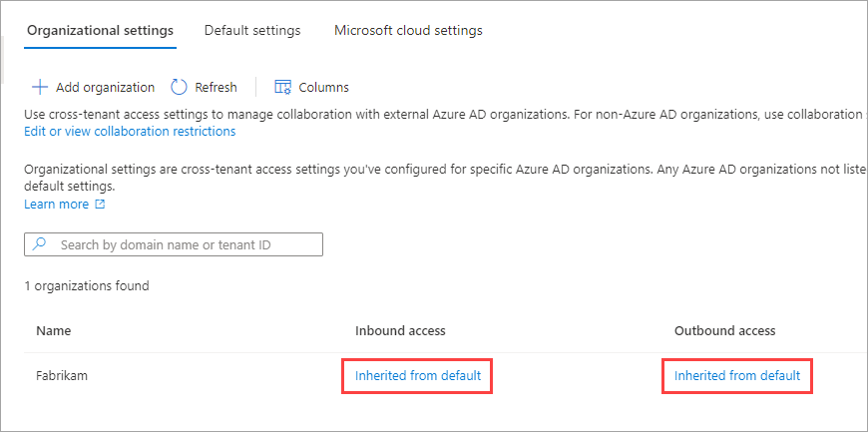Image resolution: width=868 pixels, height=432 pixels.
Task: Open the Columns text label
Action: pyautogui.click(x=323, y=88)
